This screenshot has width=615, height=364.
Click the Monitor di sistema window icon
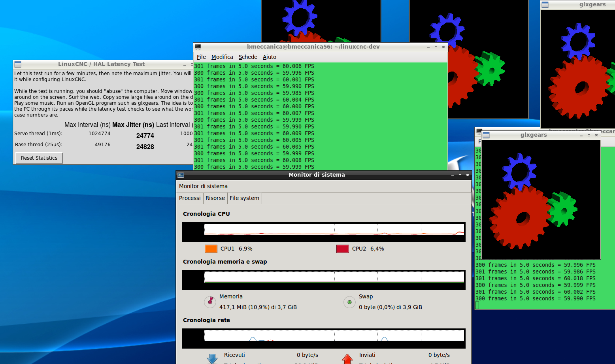181,175
